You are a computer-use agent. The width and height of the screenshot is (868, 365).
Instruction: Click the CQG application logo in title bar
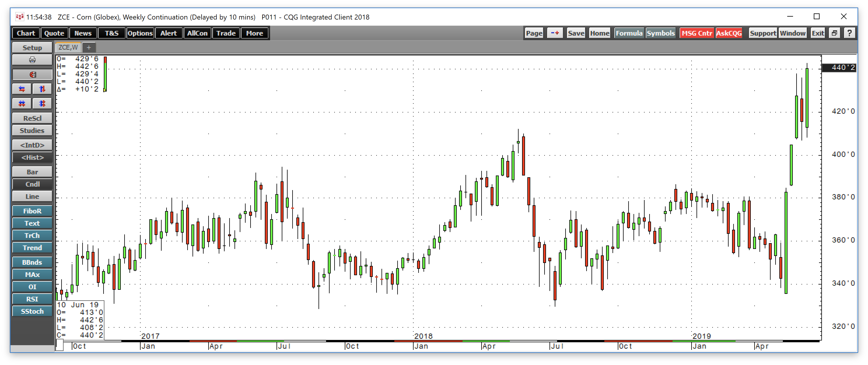tap(20, 17)
